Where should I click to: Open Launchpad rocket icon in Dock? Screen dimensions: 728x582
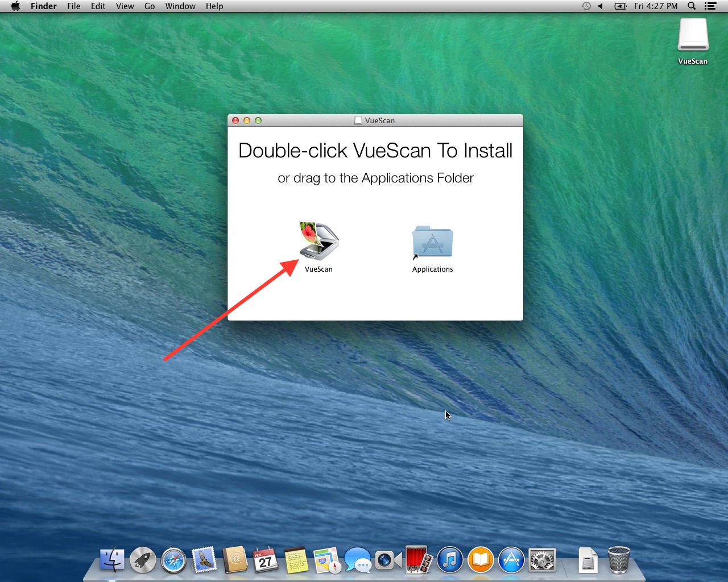(143, 560)
